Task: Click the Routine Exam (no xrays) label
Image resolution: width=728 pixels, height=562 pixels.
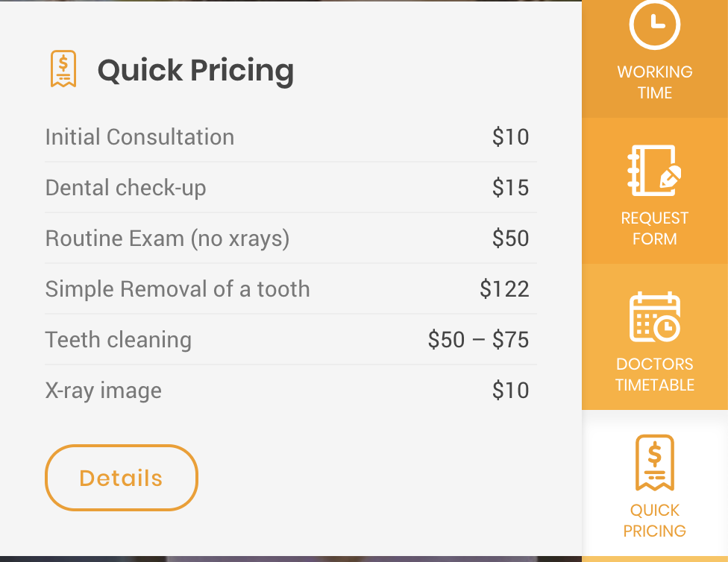Action: coord(167,239)
